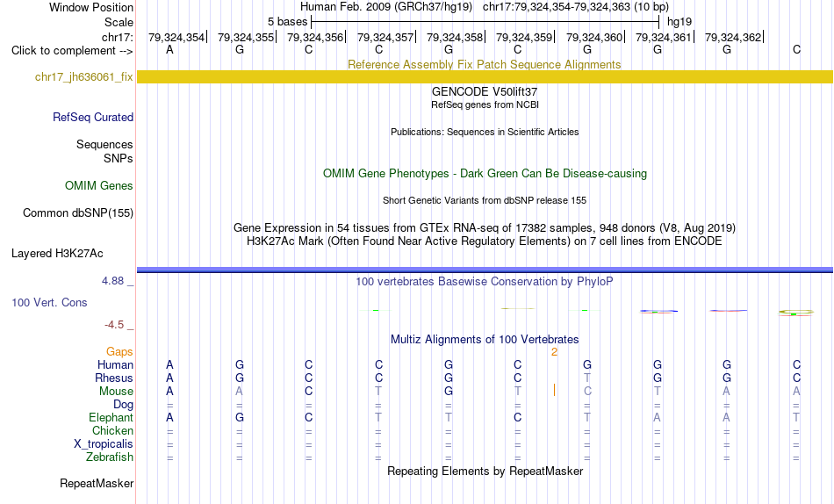Click 'RefSeq genes from NCBI' title

[485, 104]
